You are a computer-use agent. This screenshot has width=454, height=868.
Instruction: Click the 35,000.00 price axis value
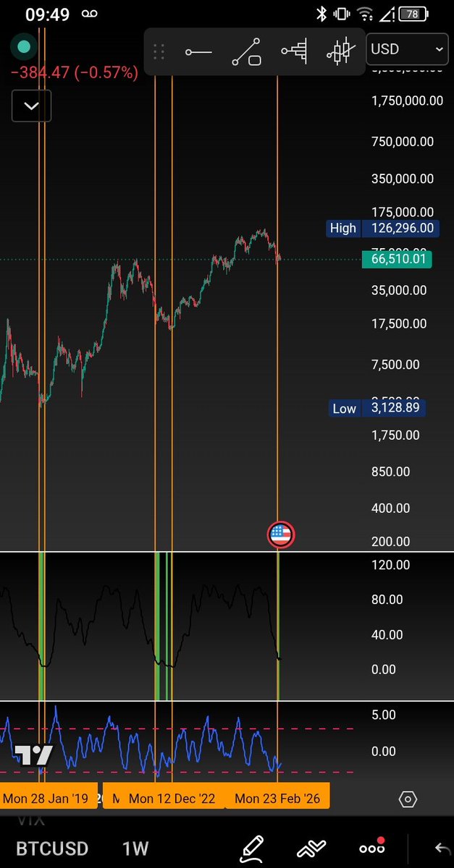pyautogui.click(x=399, y=290)
